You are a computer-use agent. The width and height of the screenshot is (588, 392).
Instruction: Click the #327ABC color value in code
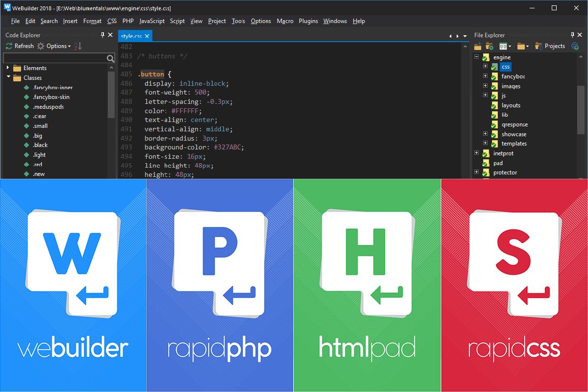(228, 147)
